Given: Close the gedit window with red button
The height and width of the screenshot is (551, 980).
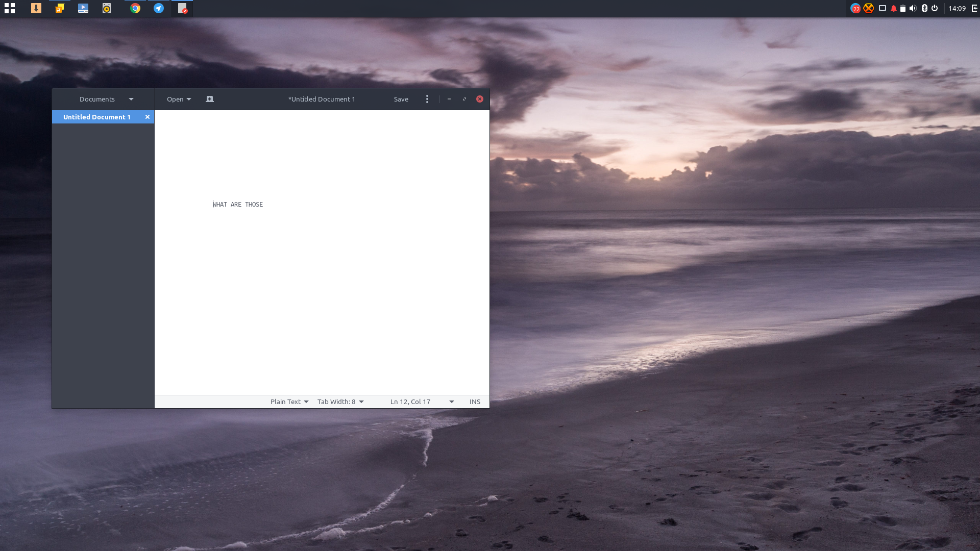Looking at the screenshot, I should click(480, 99).
